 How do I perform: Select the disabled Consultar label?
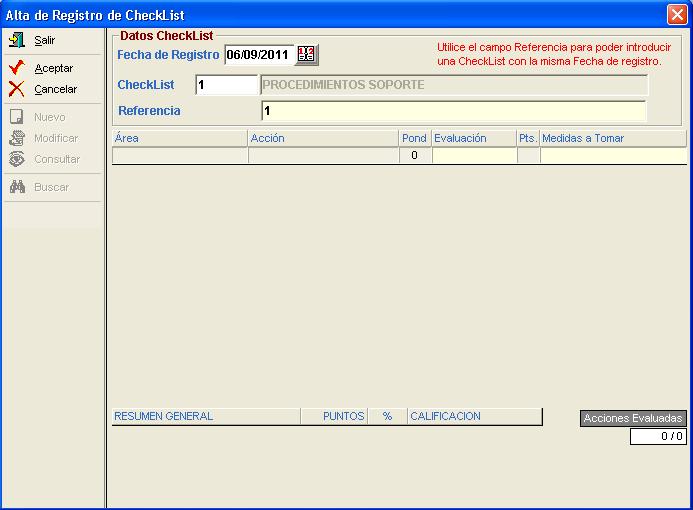pos(57,159)
